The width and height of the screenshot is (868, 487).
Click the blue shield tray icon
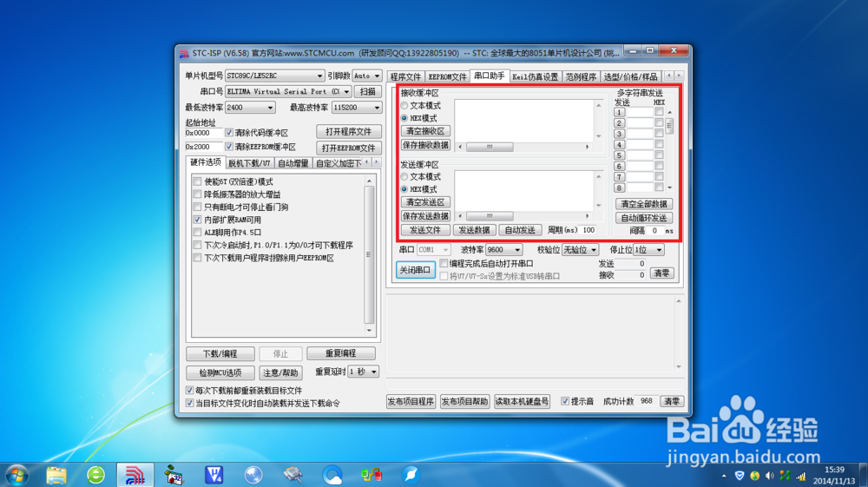(x=739, y=476)
